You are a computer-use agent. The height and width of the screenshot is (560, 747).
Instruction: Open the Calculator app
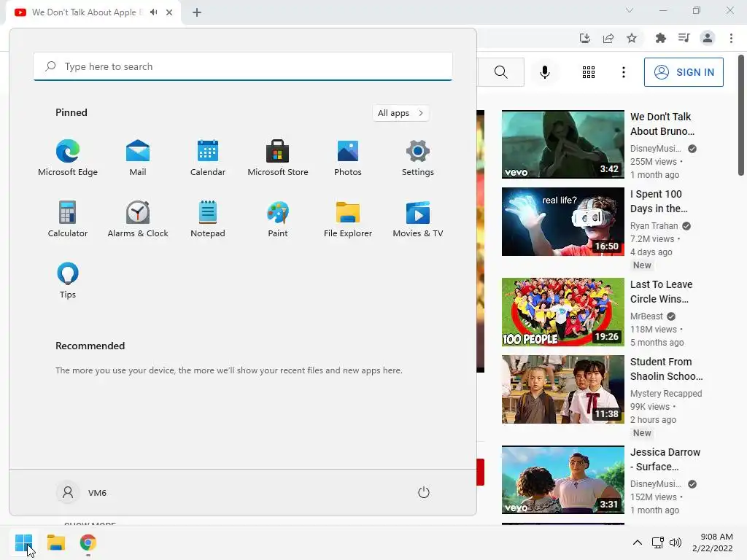[x=68, y=219]
